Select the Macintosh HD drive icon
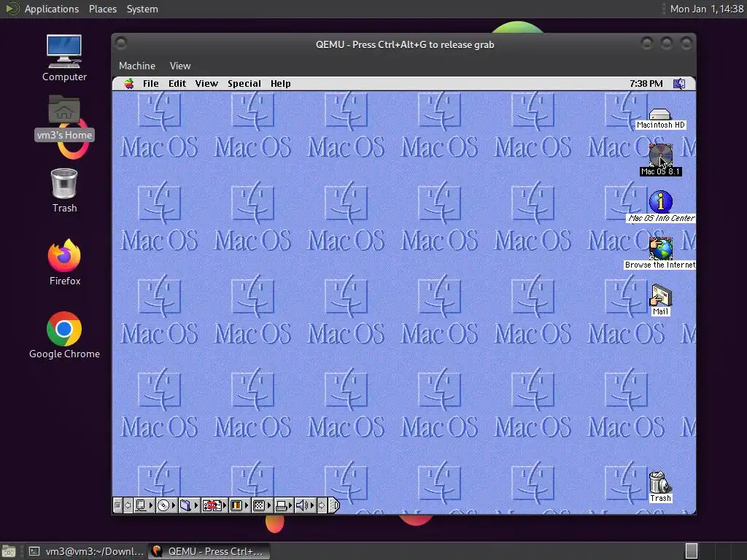The width and height of the screenshot is (747, 560). coord(660,119)
